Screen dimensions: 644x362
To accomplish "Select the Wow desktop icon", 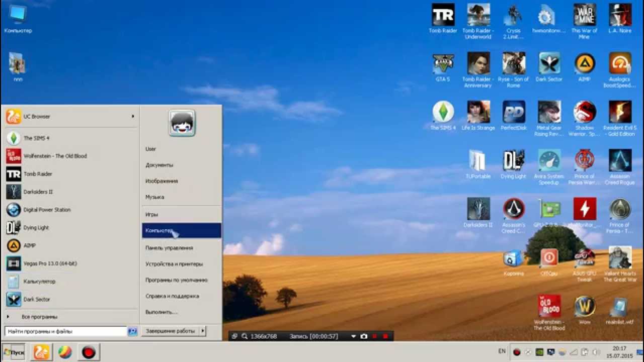I will [x=585, y=310].
